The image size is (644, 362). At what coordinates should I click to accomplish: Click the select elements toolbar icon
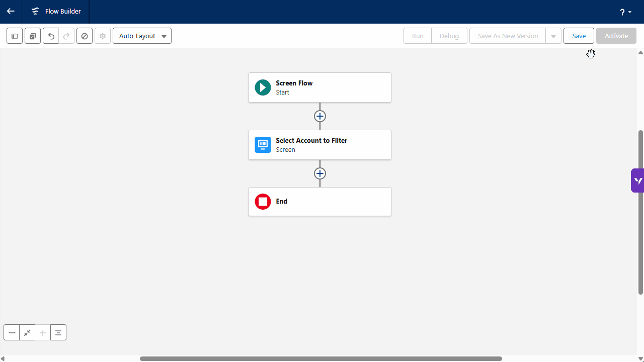point(33,36)
